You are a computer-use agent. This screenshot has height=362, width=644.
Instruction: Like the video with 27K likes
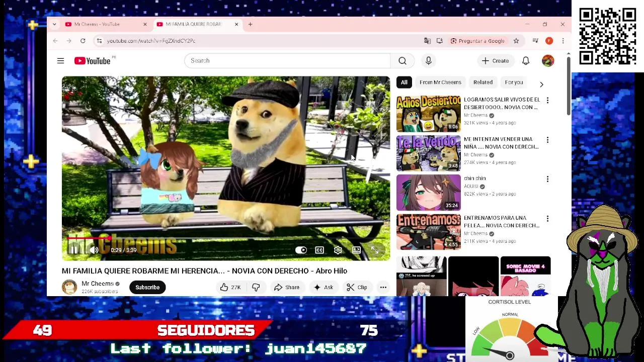click(x=230, y=288)
